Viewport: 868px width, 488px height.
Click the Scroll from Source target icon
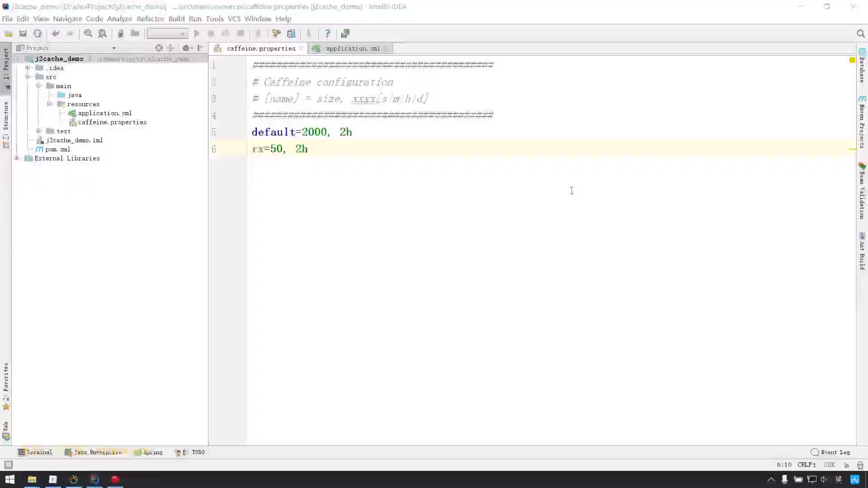159,48
